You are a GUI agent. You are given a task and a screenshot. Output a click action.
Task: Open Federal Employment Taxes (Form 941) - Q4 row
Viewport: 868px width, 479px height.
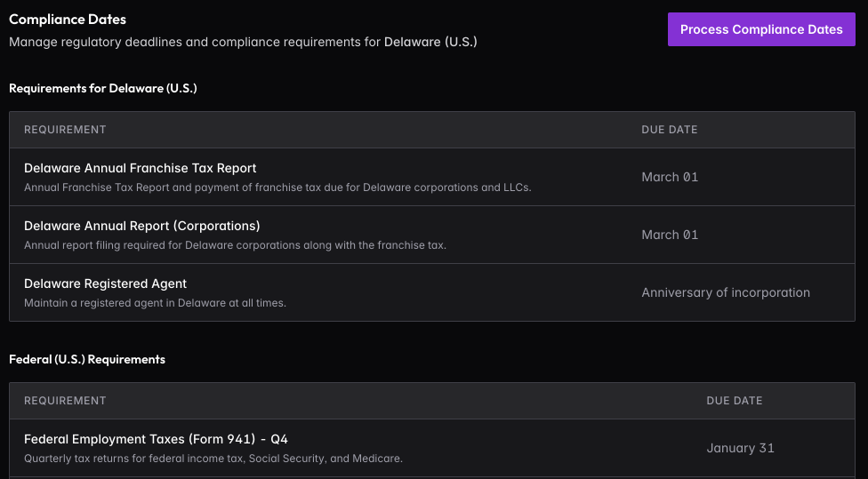click(156, 439)
